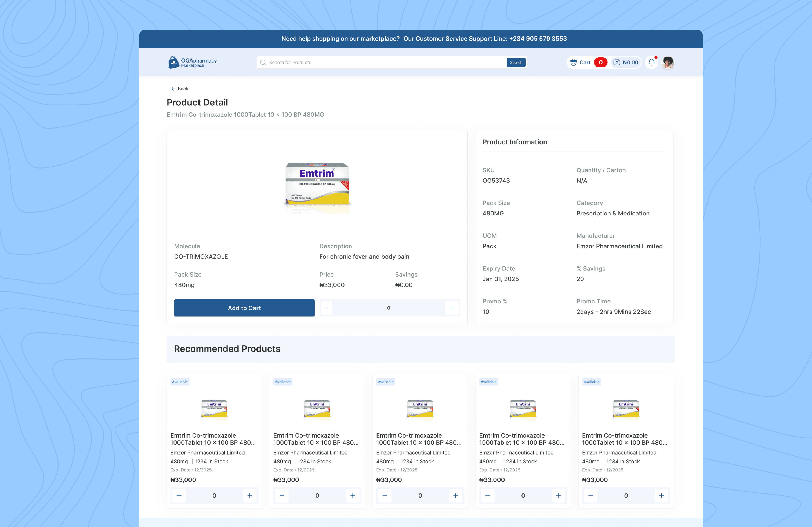
Task: Click Available badge on first recommended product
Action: coord(180,382)
